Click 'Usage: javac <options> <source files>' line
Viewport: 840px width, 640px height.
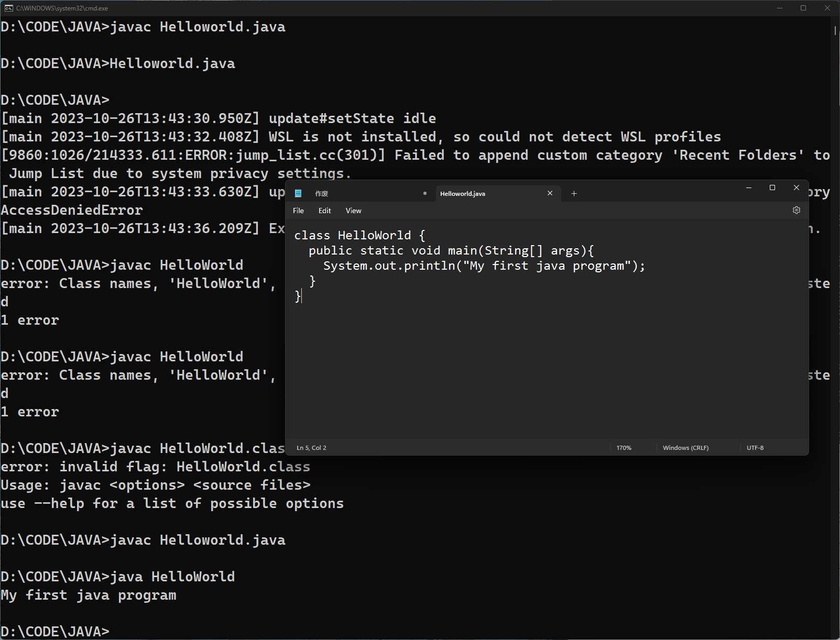pyautogui.click(x=156, y=485)
